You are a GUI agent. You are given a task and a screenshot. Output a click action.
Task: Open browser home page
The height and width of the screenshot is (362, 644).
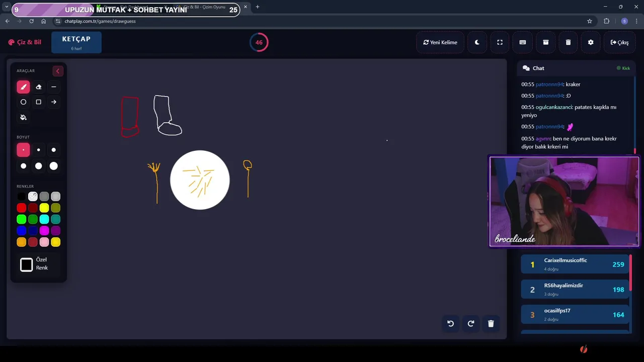pos(43,21)
